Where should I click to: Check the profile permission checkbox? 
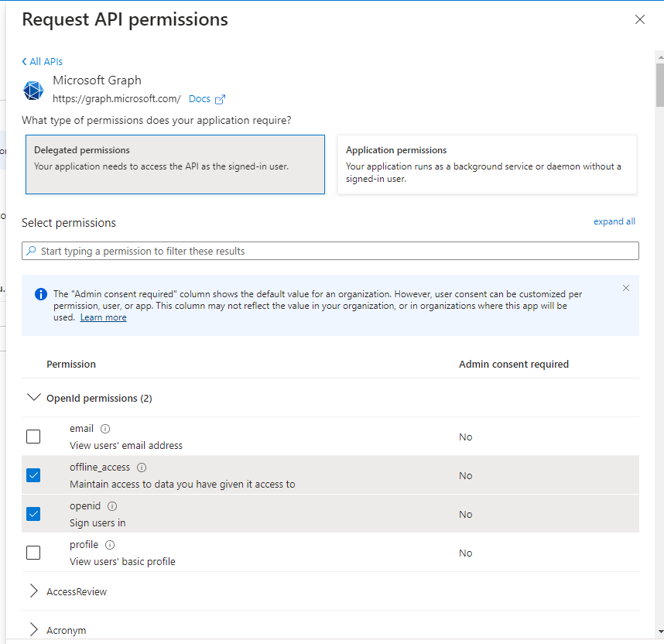pyautogui.click(x=33, y=553)
